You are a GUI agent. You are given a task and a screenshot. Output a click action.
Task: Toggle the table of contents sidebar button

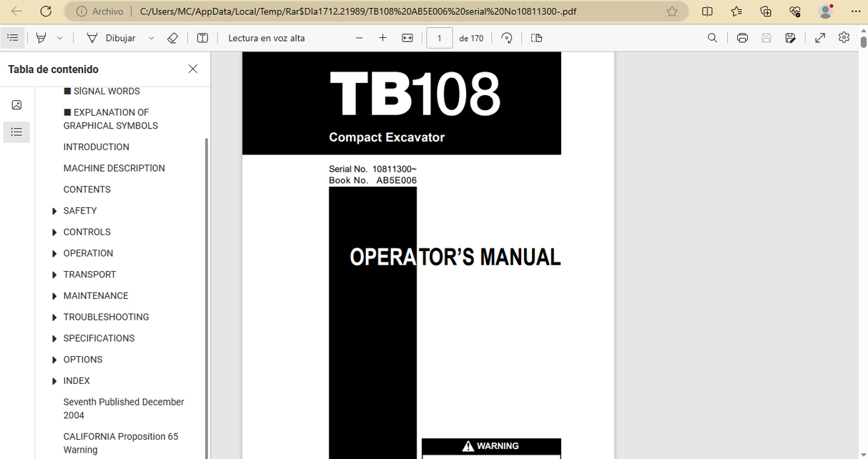pyautogui.click(x=13, y=38)
